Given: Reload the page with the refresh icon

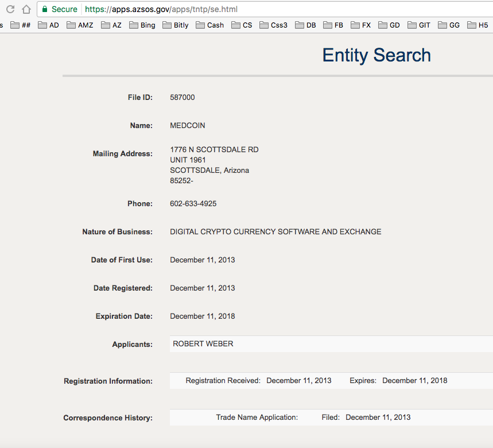Looking at the screenshot, I should click(10, 9).
